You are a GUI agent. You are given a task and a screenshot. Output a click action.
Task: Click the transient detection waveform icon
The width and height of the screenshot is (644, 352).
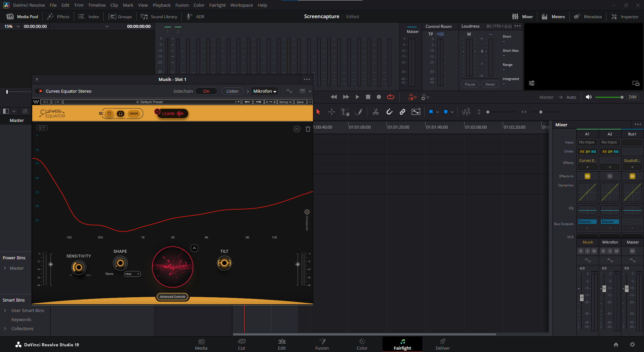coord(466,112)
